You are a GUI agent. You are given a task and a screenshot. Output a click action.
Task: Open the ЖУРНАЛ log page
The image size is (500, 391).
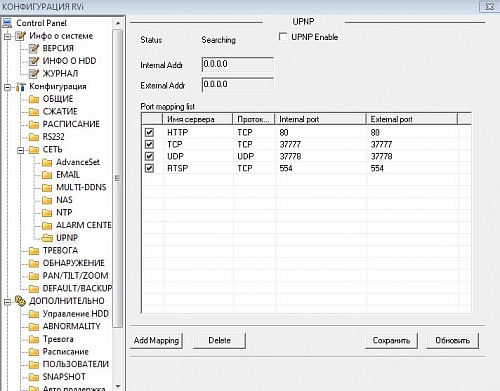click(60, 73)
